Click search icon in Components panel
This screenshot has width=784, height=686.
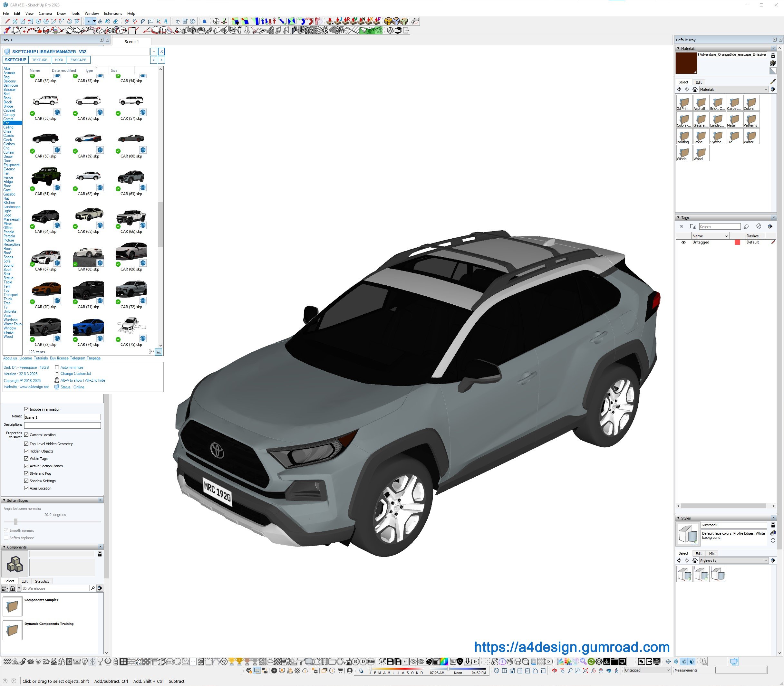tap(93, 588)
